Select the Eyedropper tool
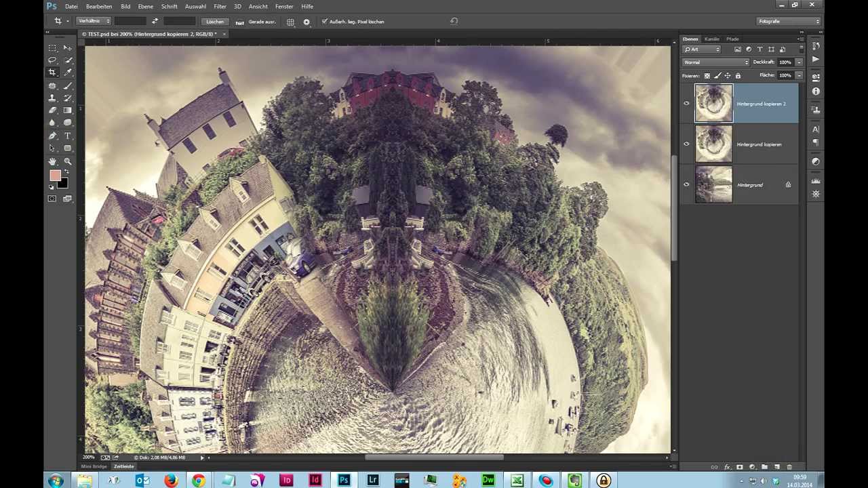 point(67,73)
